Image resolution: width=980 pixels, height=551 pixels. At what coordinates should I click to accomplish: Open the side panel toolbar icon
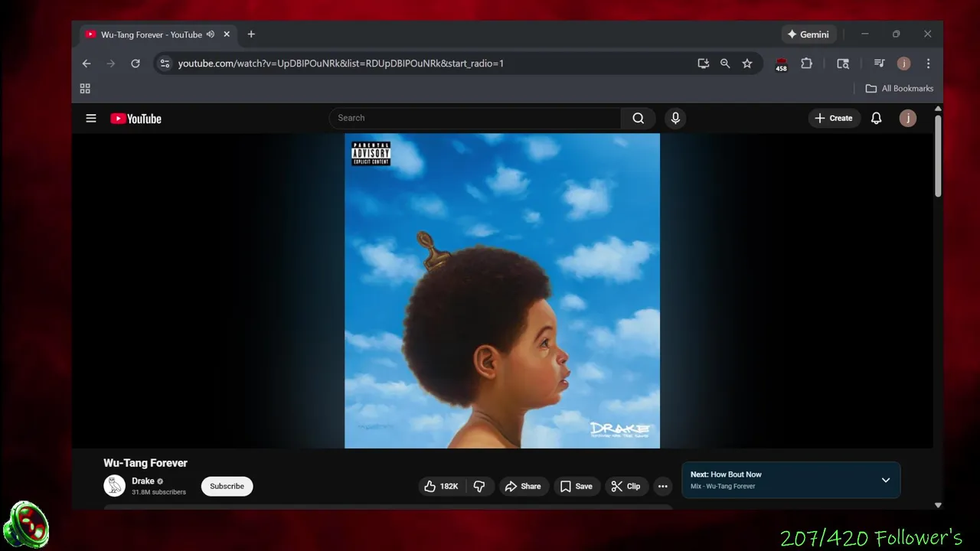click(843, 64)
